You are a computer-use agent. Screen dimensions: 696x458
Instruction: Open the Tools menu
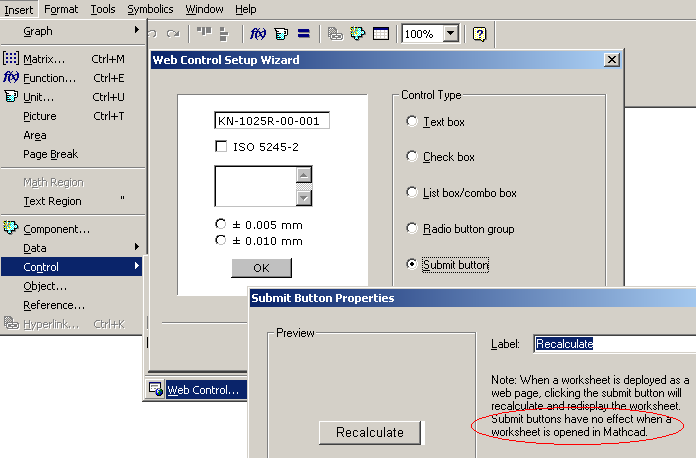point(103,9)
